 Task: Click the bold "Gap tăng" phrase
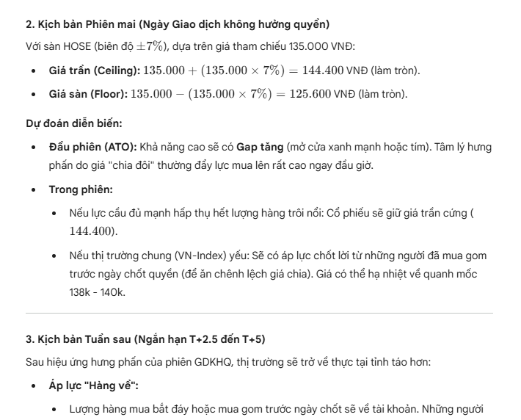coord(258,147)
